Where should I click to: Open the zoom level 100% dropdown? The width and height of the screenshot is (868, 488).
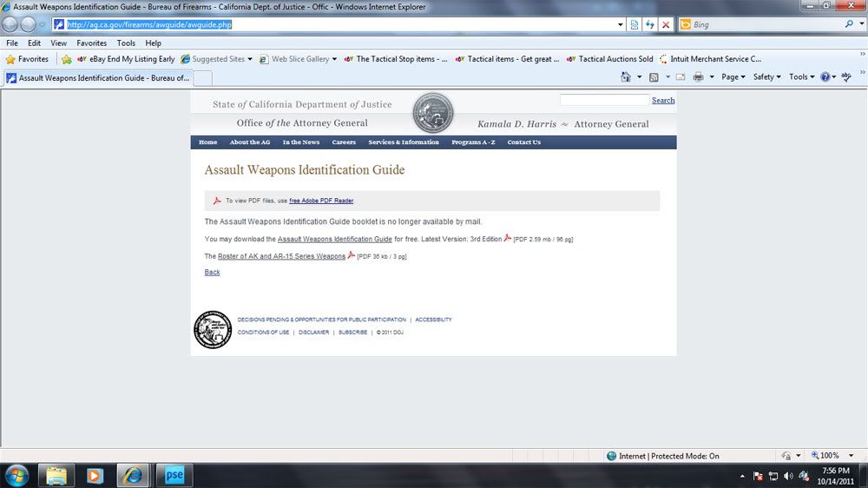pyautogui.click(x=832, y=456)
